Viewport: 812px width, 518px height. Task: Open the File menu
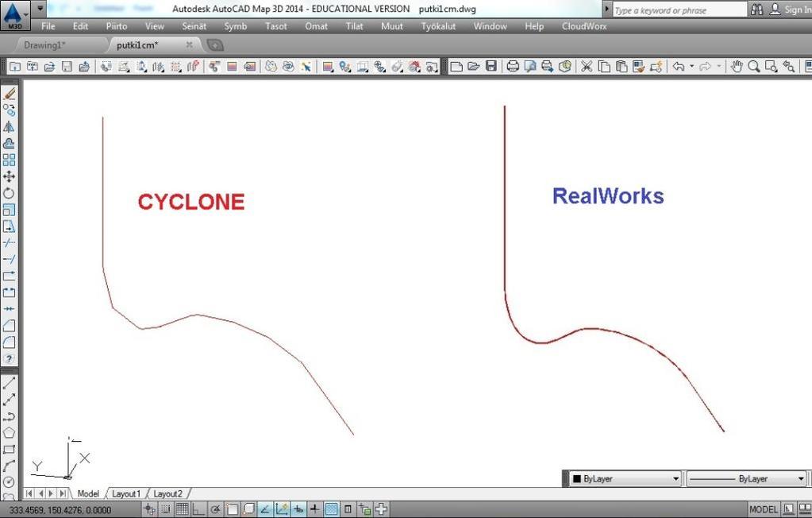tap(48, 26)
